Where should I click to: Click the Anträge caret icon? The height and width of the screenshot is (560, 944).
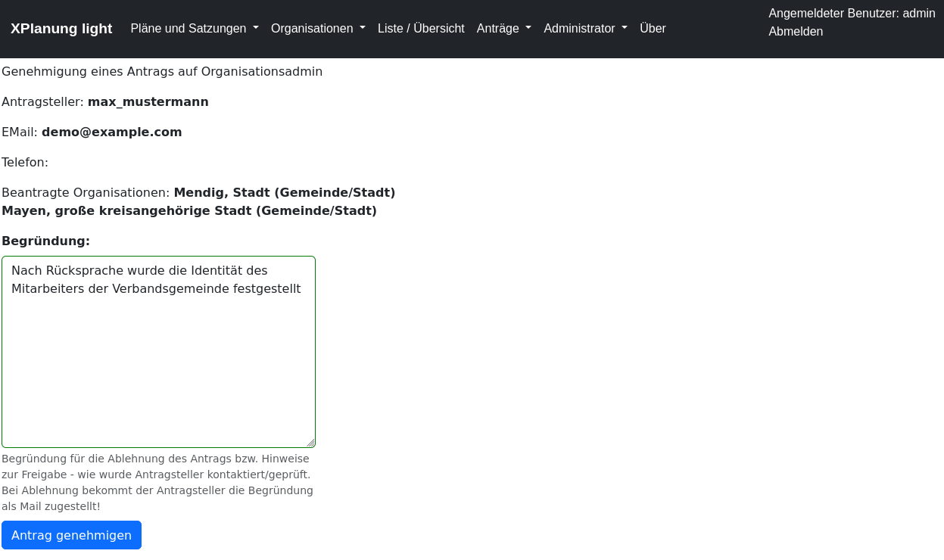[528, 28]
